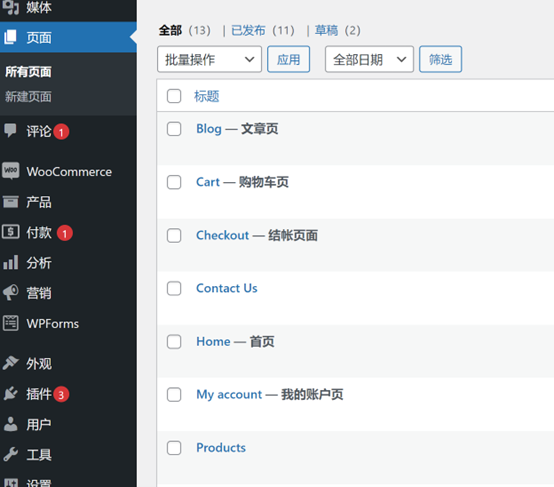This screenshot has height=487, width=554.
Task: Click the 应用 apply button
Action: coord(289,59)
